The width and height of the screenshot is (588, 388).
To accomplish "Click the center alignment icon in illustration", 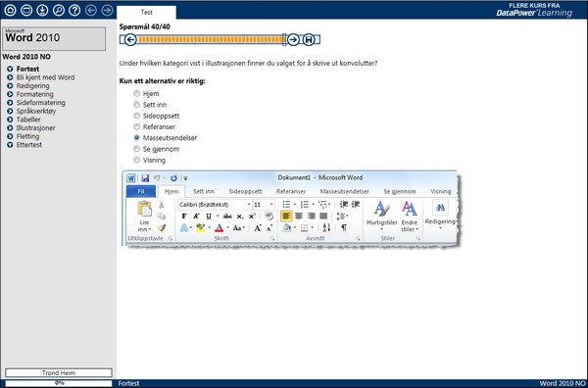I will click(299, 216).
